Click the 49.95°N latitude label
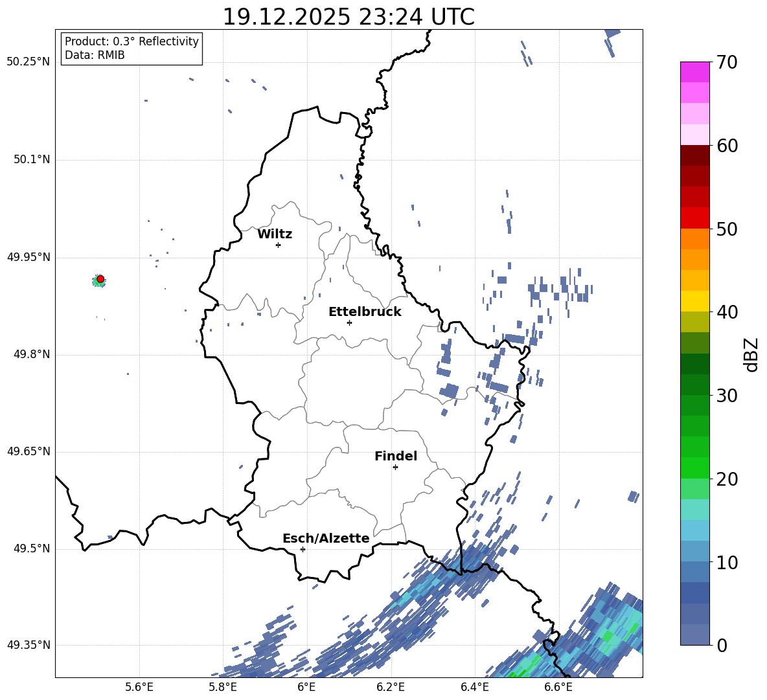767x700 pixels. [x=29, y=256]
